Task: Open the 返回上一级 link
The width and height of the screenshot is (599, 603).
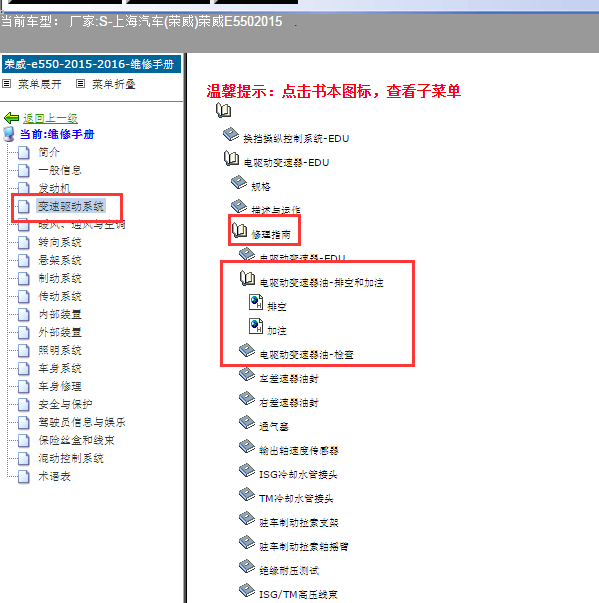Action: click(x=50, y=118)
